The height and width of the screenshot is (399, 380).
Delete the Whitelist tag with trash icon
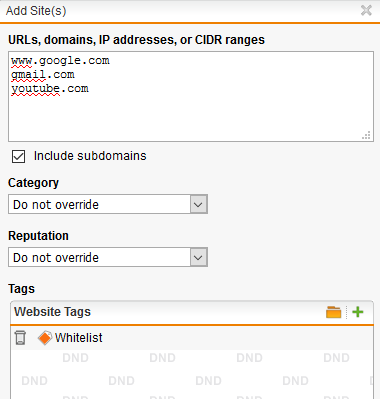pos(20,338)
